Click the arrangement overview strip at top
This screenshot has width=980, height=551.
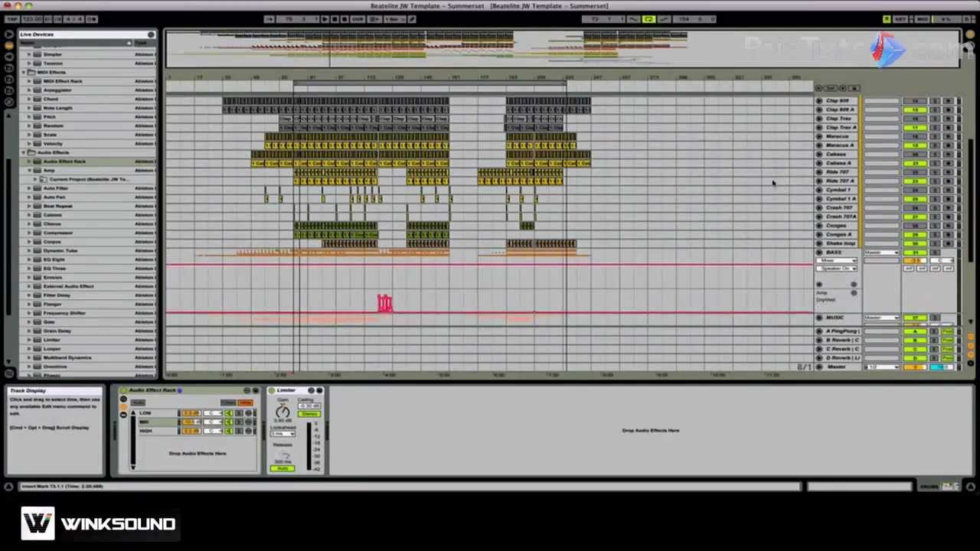[x=563, y=48]
